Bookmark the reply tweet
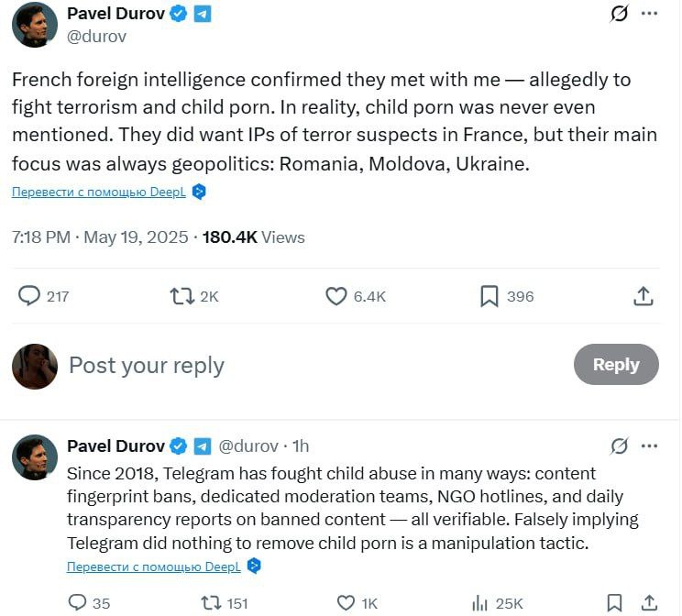This screenshot has width=682, height=616. click(614, 602)
